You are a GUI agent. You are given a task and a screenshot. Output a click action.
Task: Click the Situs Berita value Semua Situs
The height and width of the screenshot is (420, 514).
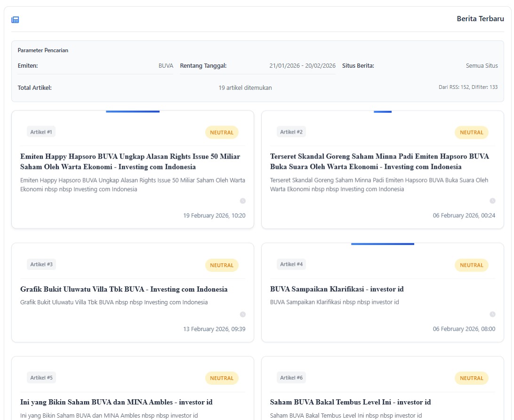pyautogui.click(x=482, y=66)
